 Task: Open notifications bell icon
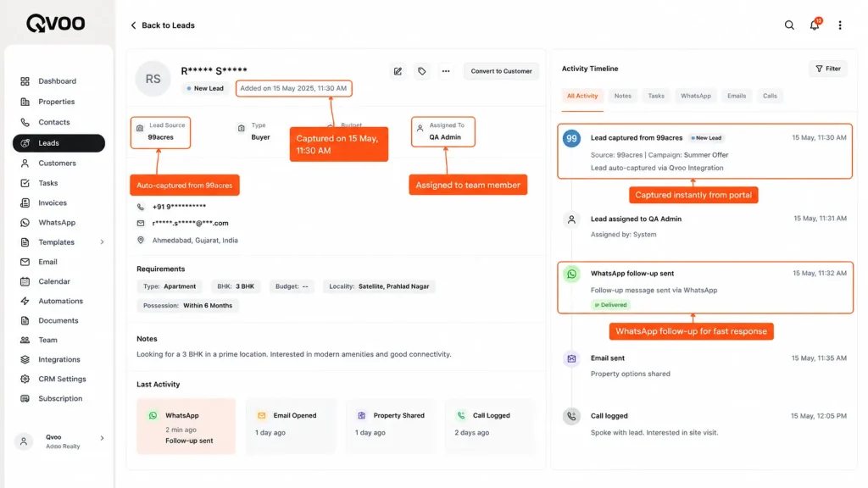[815, 25]
